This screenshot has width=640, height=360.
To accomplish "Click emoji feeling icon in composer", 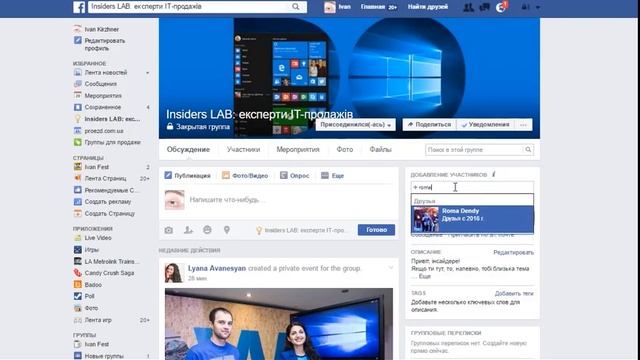I will (x=207, y=230).
